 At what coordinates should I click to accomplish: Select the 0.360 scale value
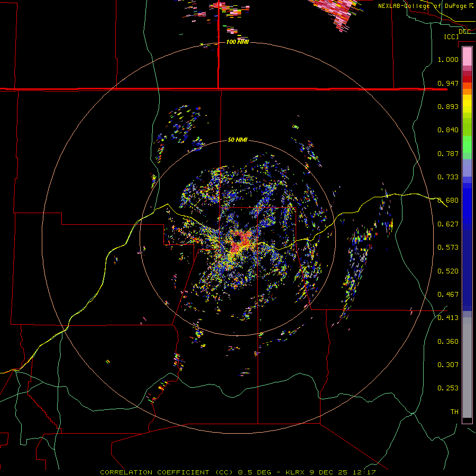tap(448, 342)
